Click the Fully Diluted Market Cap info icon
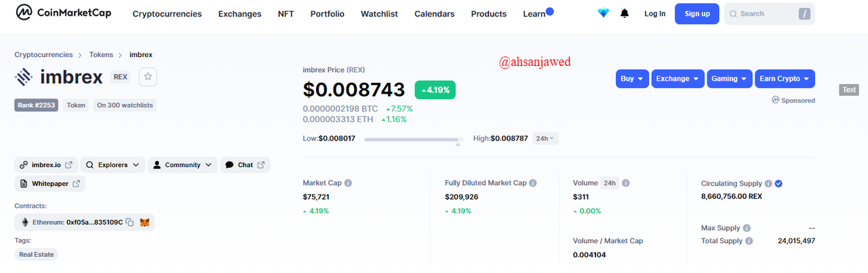Screen dimensions: 868x273 coord(533,183)
